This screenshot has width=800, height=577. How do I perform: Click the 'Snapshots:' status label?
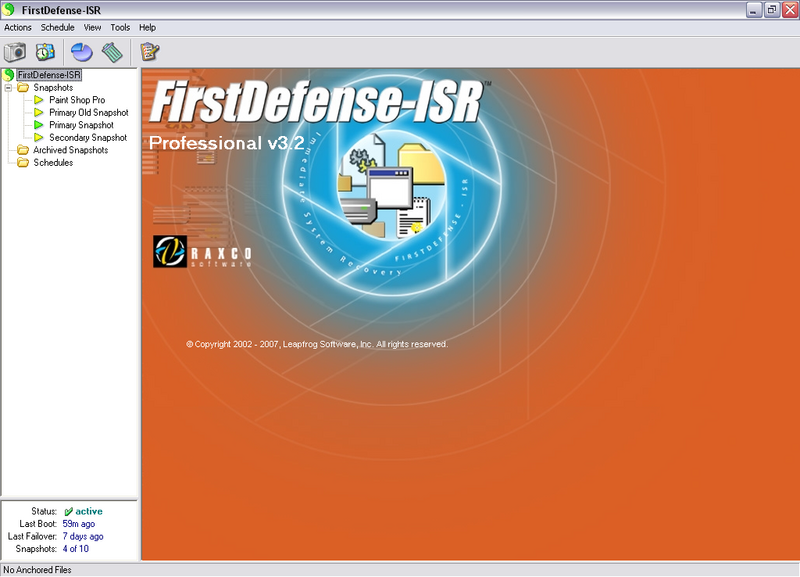coord(36,549)
